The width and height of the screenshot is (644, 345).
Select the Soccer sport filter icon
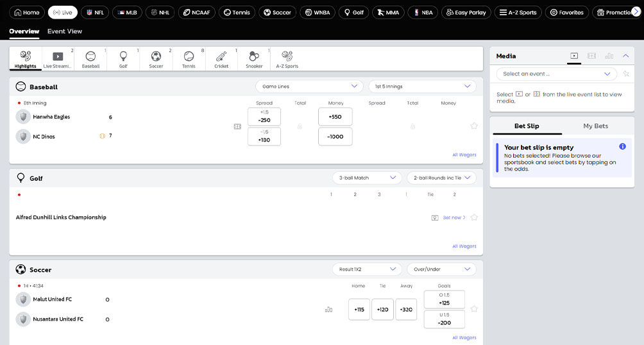point(156,59)
